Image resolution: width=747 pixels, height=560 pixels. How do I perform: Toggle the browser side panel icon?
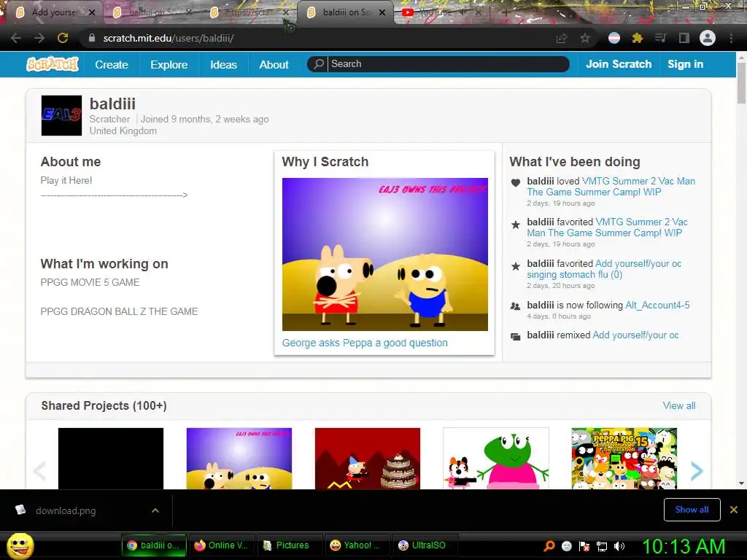(684, 38)
